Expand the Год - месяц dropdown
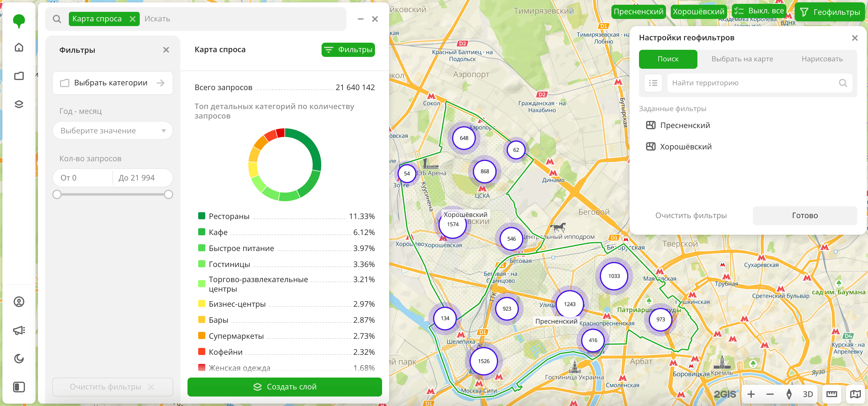Viewport: 868px width, 406px height. (x=112, y=131)
